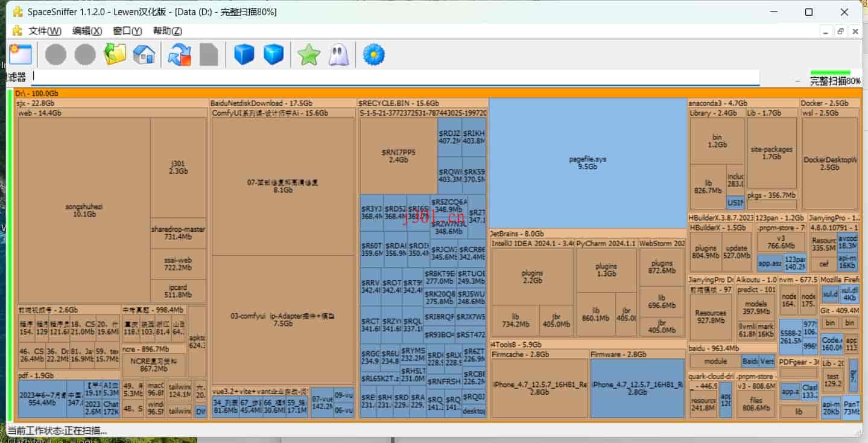This screenshot has height=443, width=868.
Task: Select the 8.1Gb folder block in ComfyUI
Action: 283,186
